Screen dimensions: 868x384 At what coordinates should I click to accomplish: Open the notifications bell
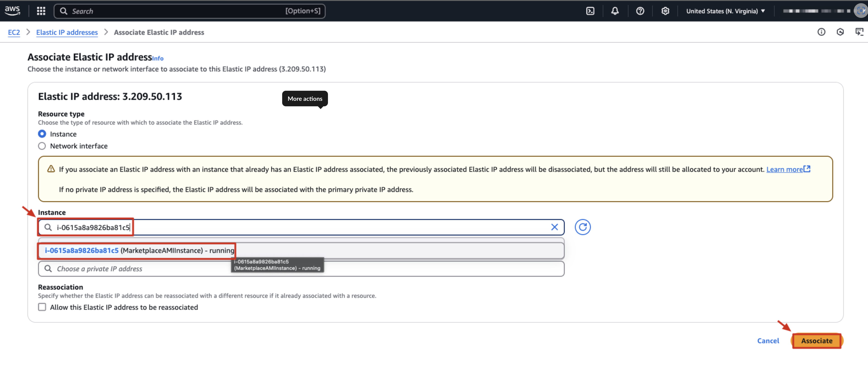[615, 11]
